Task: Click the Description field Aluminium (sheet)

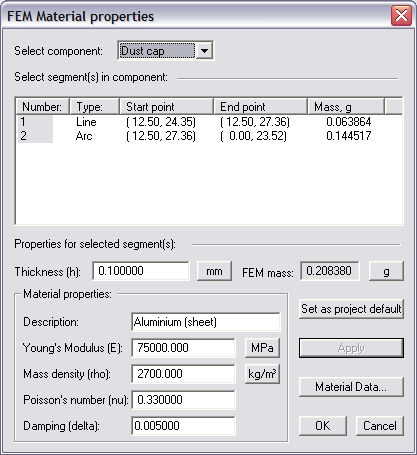Action: 206,322
